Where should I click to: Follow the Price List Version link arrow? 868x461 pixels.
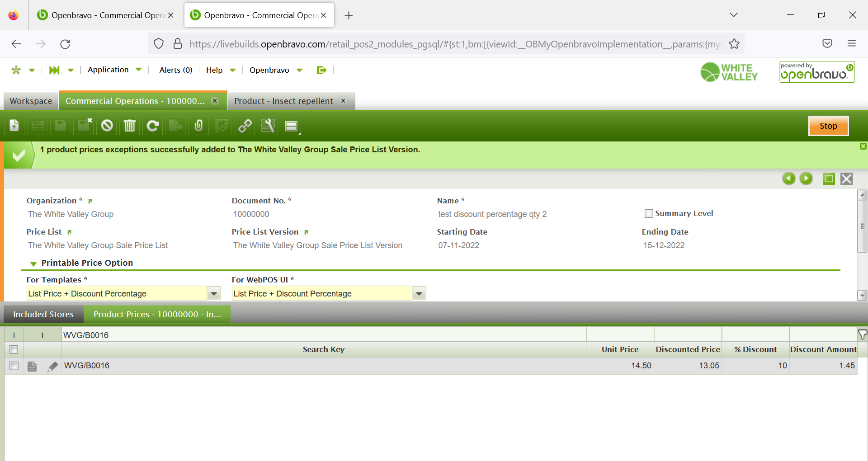(x=306, y=232)
